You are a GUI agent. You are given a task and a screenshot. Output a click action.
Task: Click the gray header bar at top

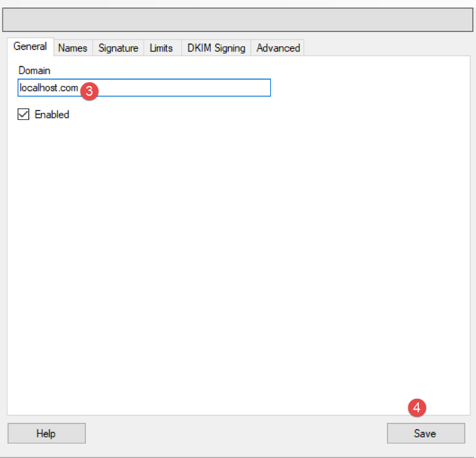238,19
